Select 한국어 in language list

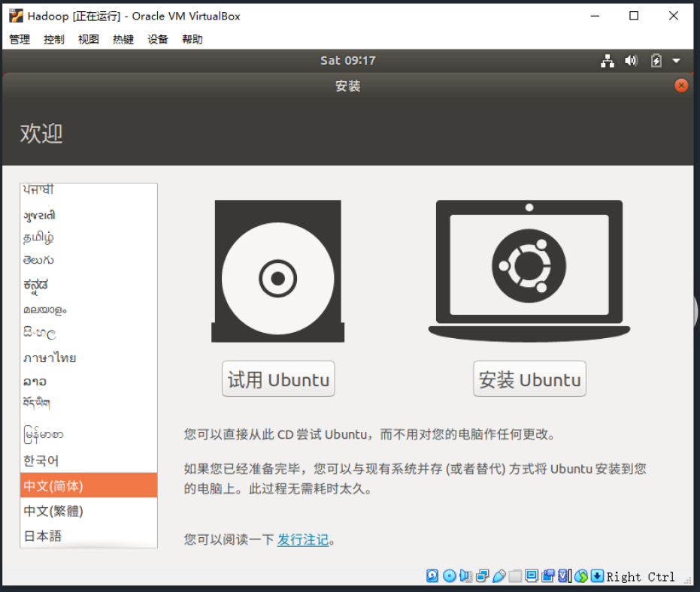pyautogui.click(x=89, y=461)
